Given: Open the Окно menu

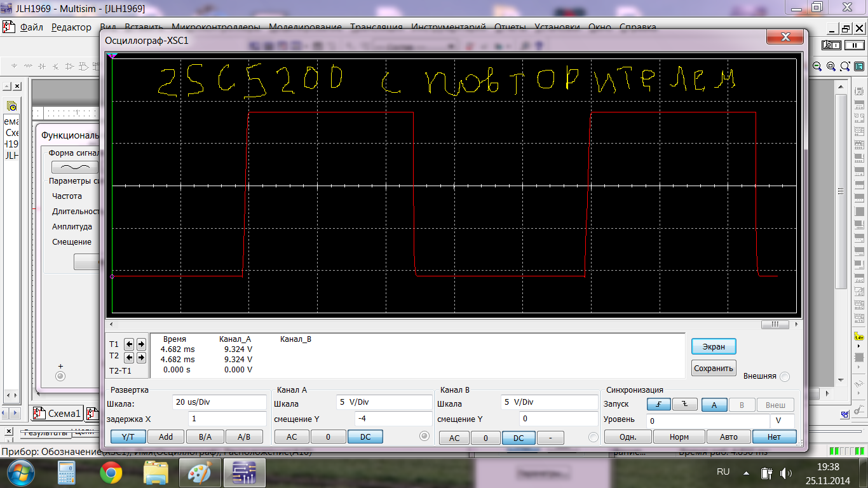Looking at the screenshot, I should pos(600,27).
